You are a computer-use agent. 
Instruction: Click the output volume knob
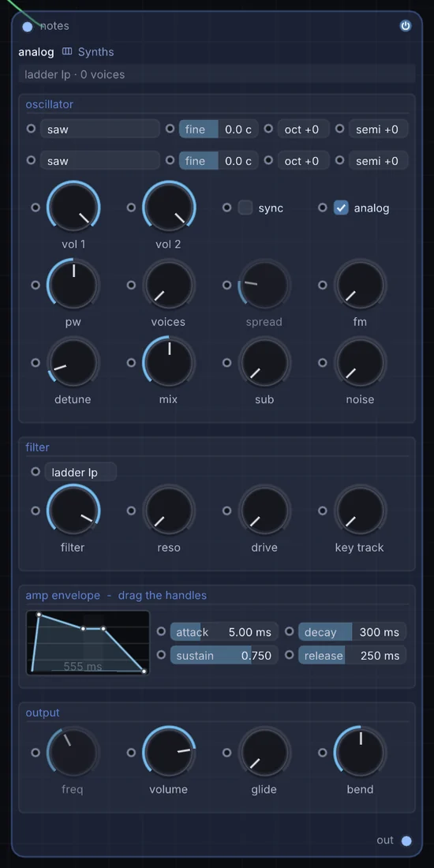pyautogui.click(x=169, y=752)
